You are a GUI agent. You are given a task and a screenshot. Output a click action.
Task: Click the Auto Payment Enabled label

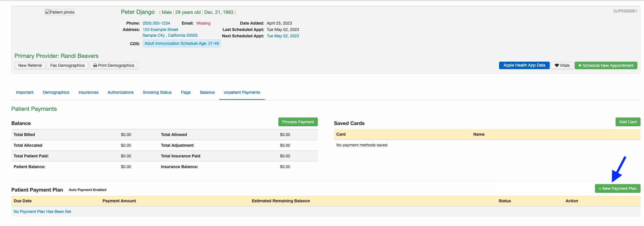(88, 190)
